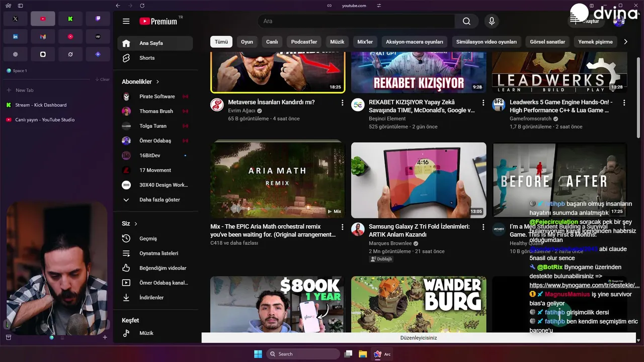Open more options for Aria Math mix

pyautogui.click(x=342, y=227)
